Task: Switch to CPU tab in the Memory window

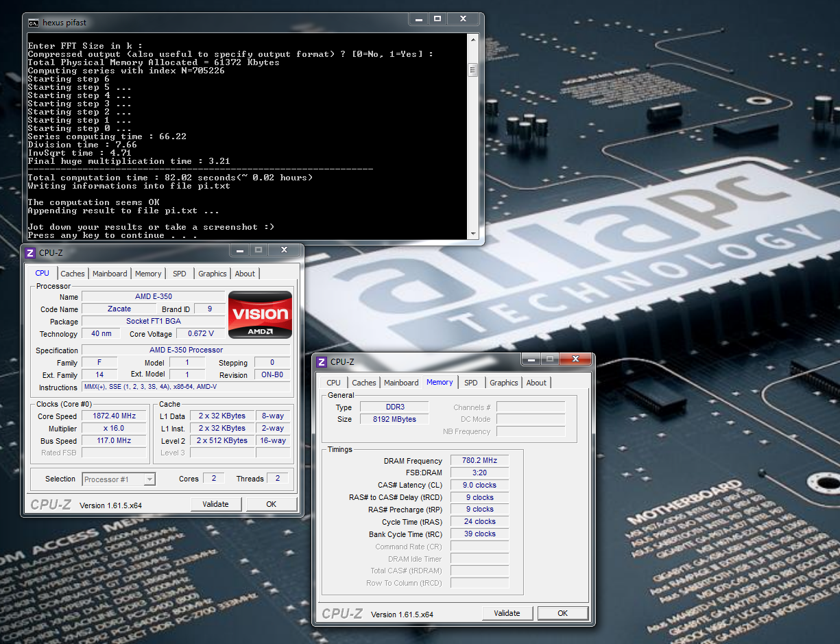Action: (x=333, y=383)
